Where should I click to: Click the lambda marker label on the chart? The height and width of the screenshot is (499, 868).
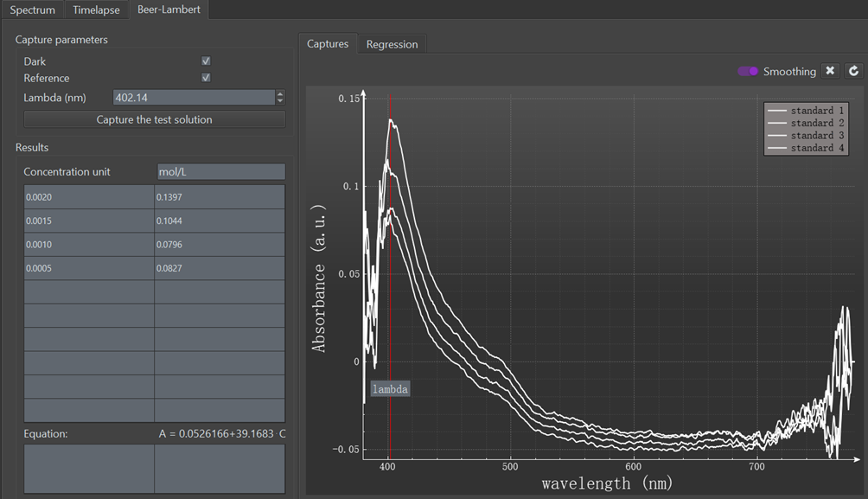(x=390, y=388)
